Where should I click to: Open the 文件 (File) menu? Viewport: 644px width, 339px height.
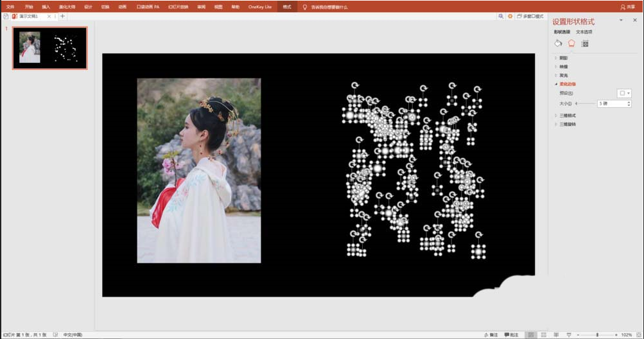point(10,7)
